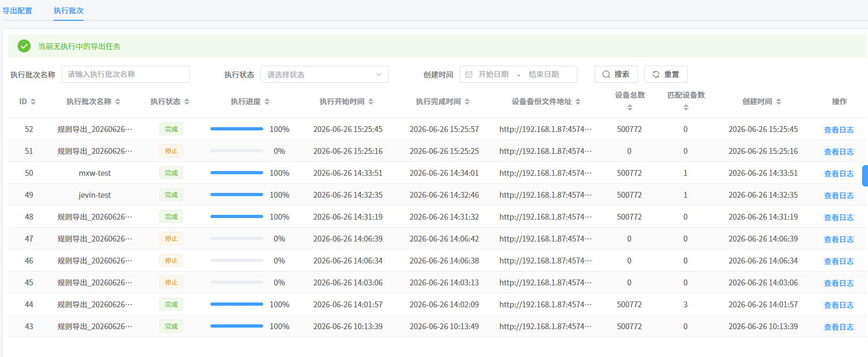
Task: Select batch name mxw-test
Action: coord(95,173)
